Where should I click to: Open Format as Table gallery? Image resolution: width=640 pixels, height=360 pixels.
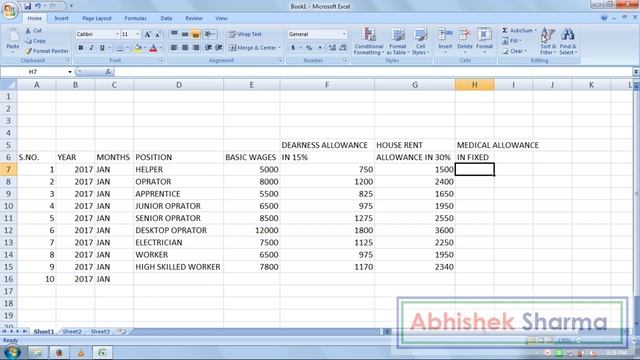point(398,41)
